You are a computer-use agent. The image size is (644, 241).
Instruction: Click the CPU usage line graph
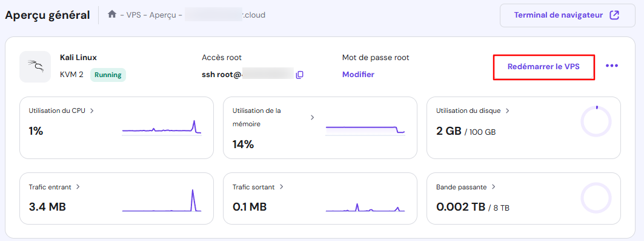[162, 127]
